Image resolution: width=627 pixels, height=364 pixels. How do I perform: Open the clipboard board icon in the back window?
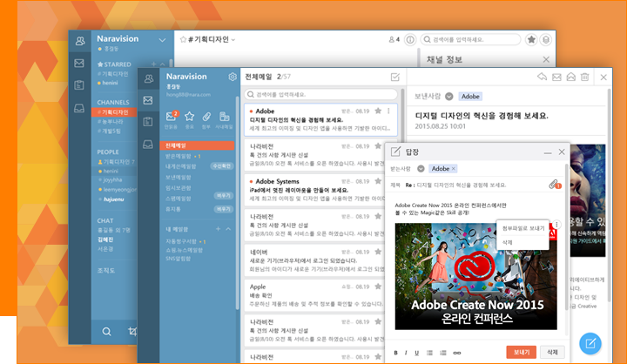click(x=79, y=85)
